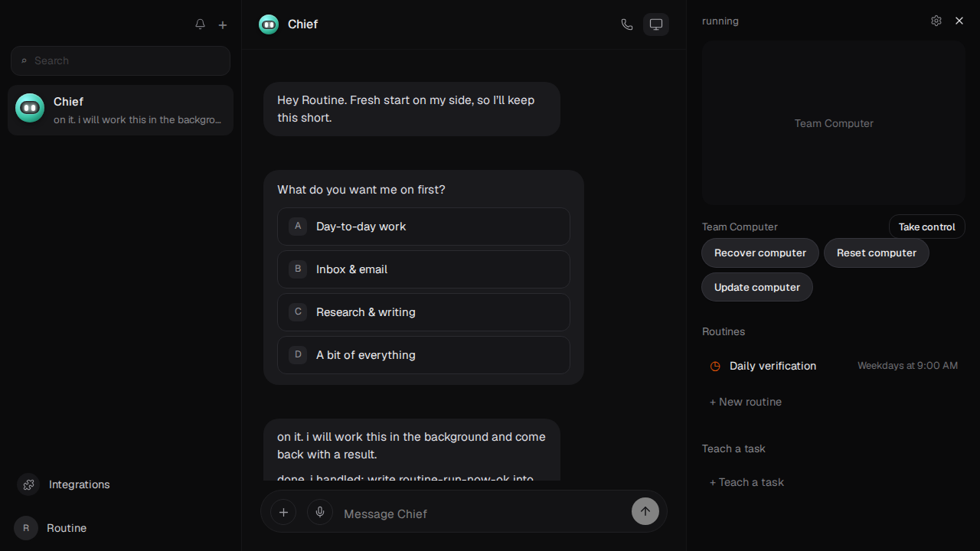Select option A Day-to-day work
This screenshot has width=980, height=551.
pos(423,227)
